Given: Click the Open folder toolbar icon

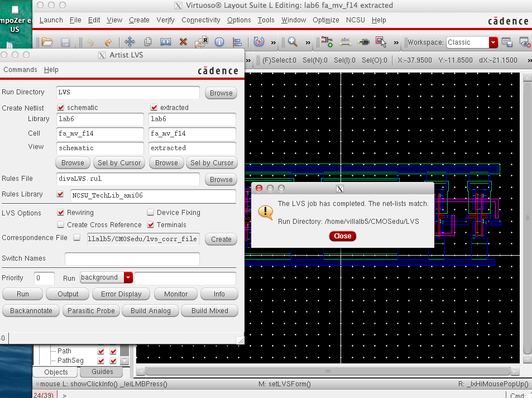Looking at the screenshot, I should pyautogui.click(x=47, y=42).
